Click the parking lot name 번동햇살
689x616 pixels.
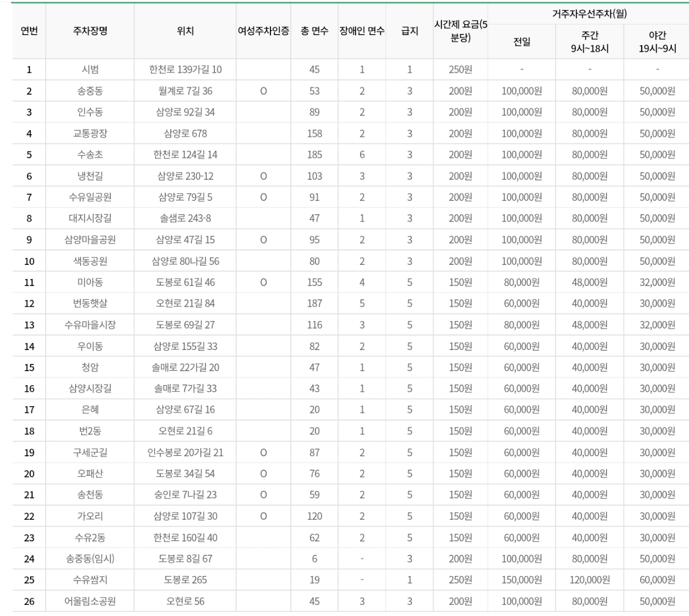coord(90,303)
